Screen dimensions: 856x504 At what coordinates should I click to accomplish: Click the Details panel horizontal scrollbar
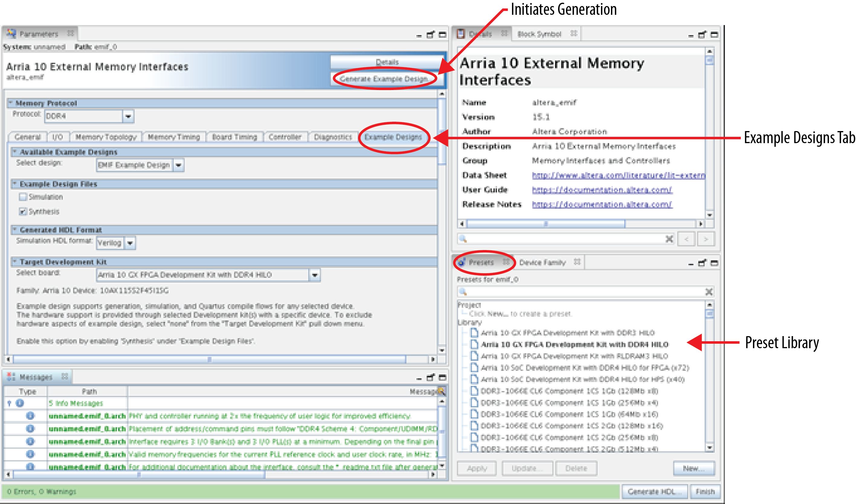(546, 224)
